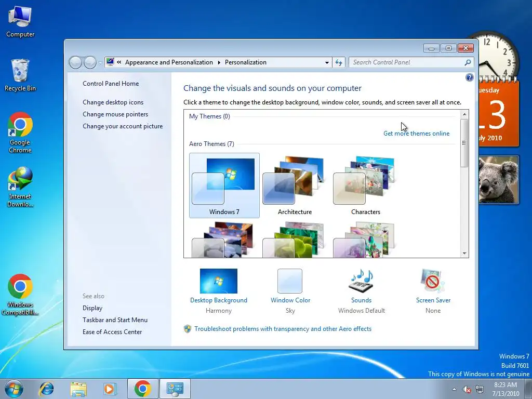Image resolution: width=532 pixels, height=399 pixels.
Task: Click the magnifier search icon
Action: 468,62
